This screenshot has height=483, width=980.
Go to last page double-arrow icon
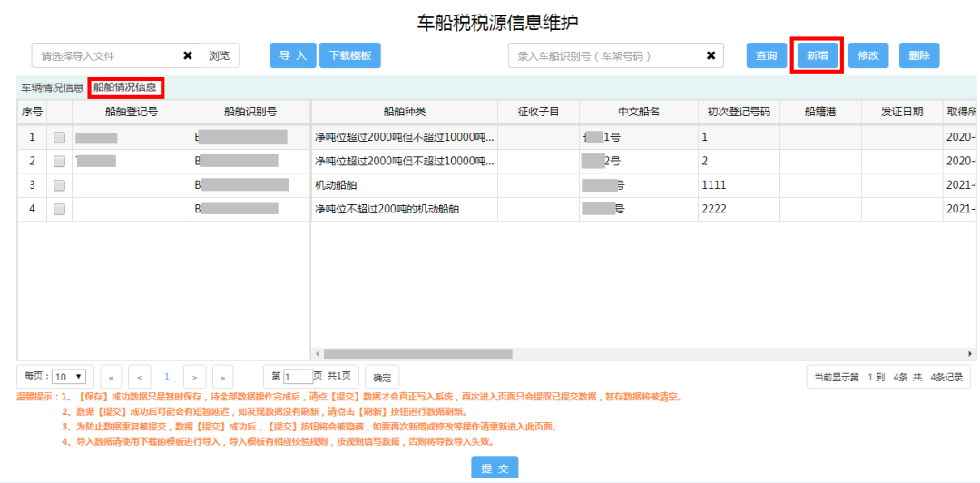click(x=223, y=377)
